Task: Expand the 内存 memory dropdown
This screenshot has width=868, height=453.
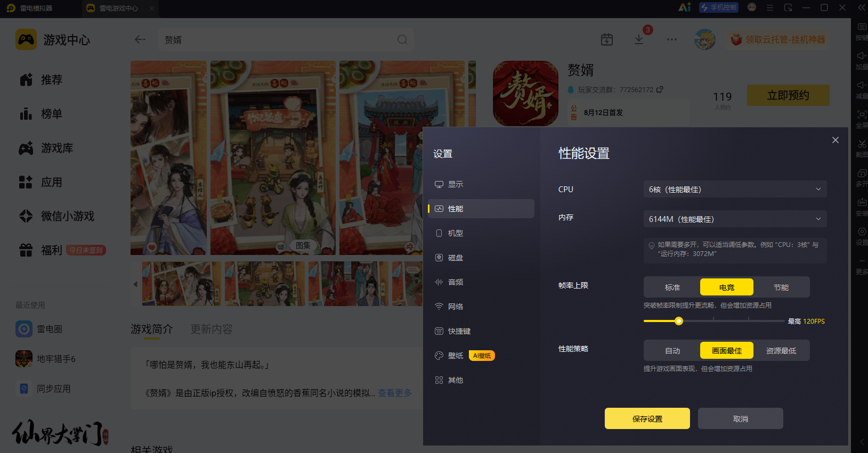Action: point(735,219)
